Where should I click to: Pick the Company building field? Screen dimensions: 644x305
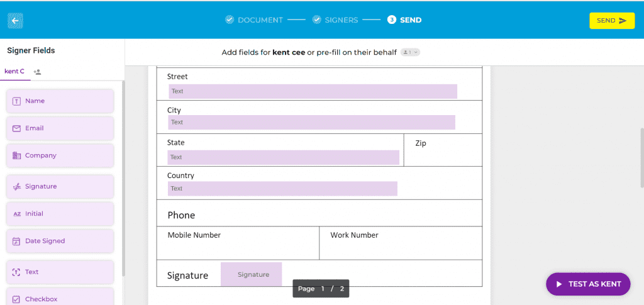(x=60, y=155)
